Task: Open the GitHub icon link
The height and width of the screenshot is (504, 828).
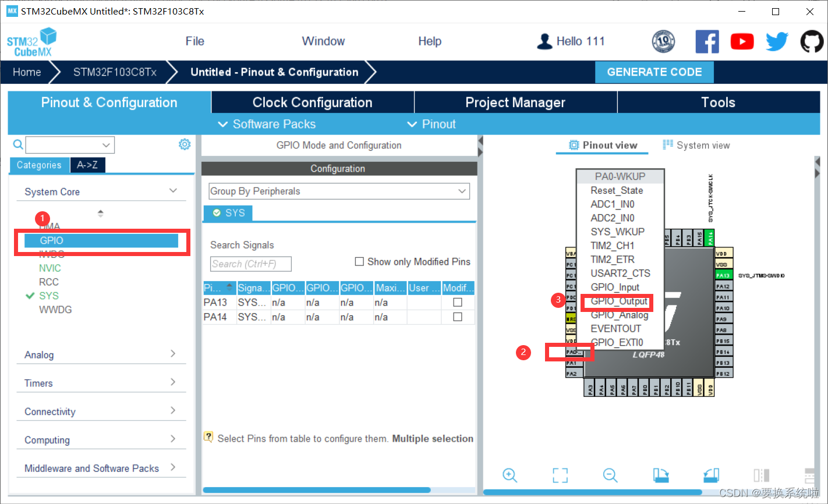Action: click(x=812, y=42)
